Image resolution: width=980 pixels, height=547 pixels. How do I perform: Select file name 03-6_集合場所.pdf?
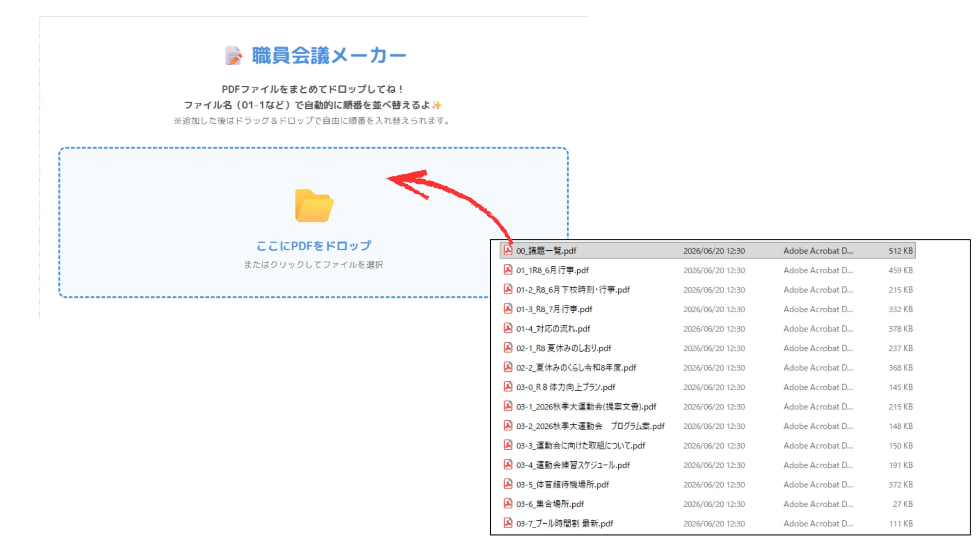pos(550,505)
